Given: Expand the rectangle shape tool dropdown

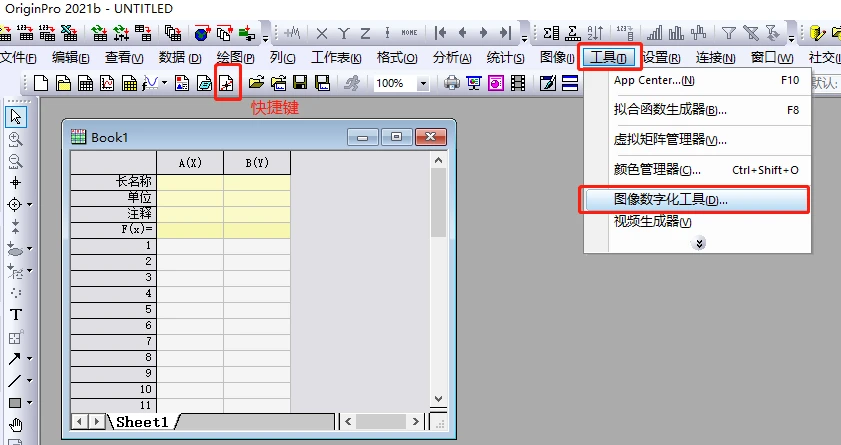Looking at the screenshot, I should (x=29, y=403).
